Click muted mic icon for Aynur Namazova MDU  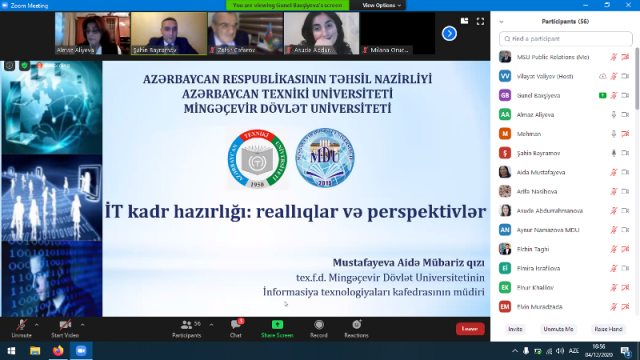click(613, 230)
